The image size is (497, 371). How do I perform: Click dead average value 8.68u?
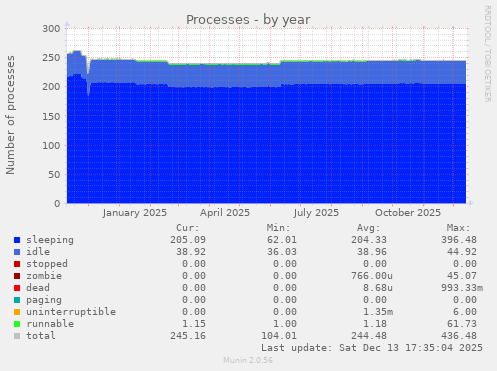[378, 288]
